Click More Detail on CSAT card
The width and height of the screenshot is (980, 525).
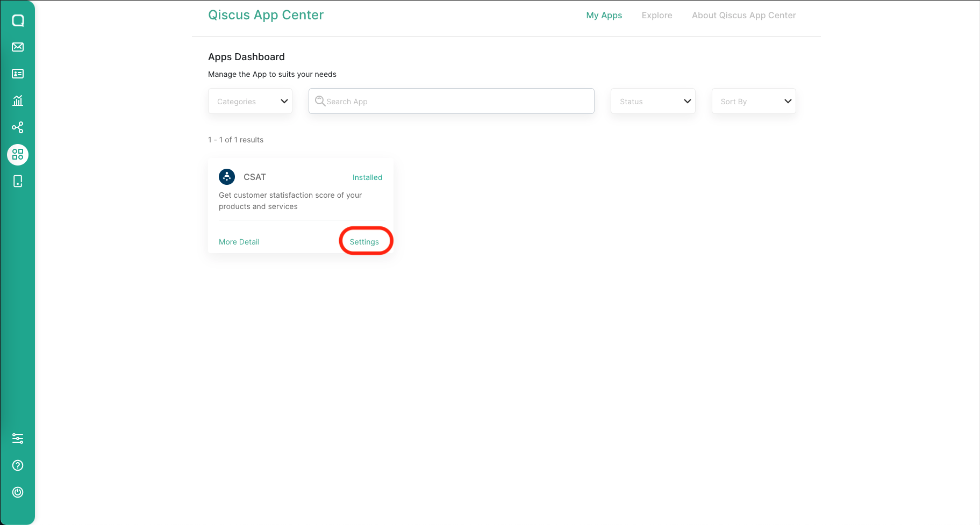pyautogui.click(x=239, y=242)
